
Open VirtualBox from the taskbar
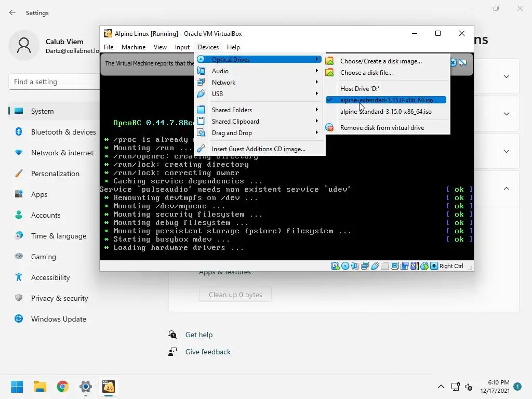(109, 387)
